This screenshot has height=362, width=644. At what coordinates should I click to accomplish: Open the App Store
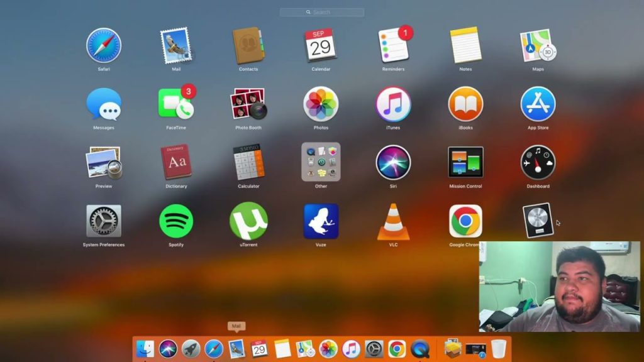point(536,104)
